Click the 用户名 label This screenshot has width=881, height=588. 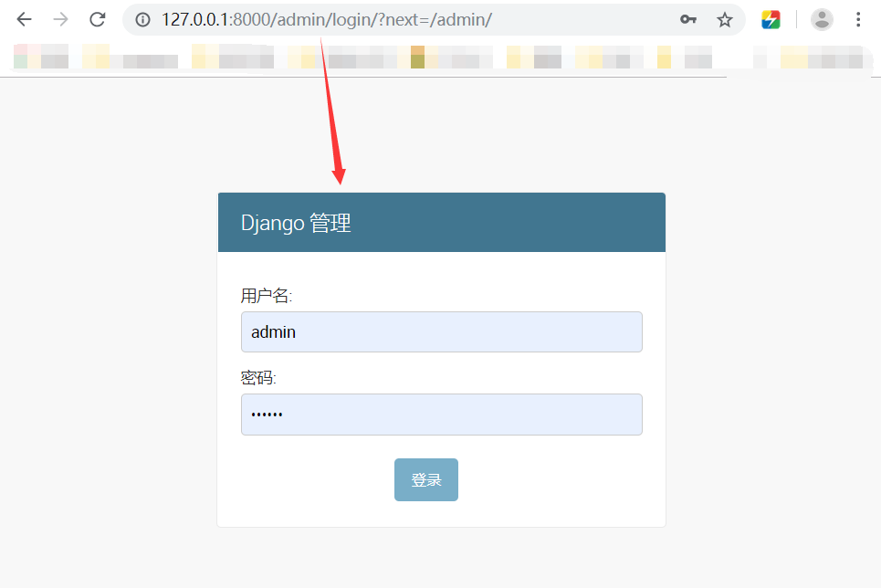(x=267, y=296)
